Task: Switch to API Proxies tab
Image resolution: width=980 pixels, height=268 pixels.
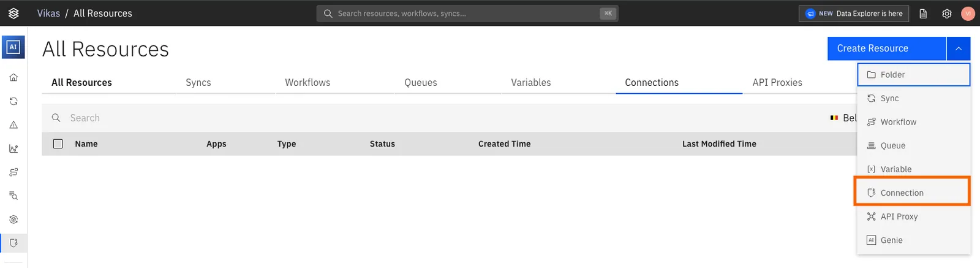Action: coord(777,82)
